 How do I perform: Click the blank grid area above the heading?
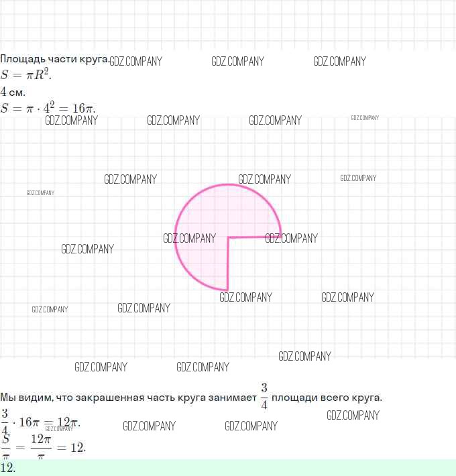pos(228,27)
